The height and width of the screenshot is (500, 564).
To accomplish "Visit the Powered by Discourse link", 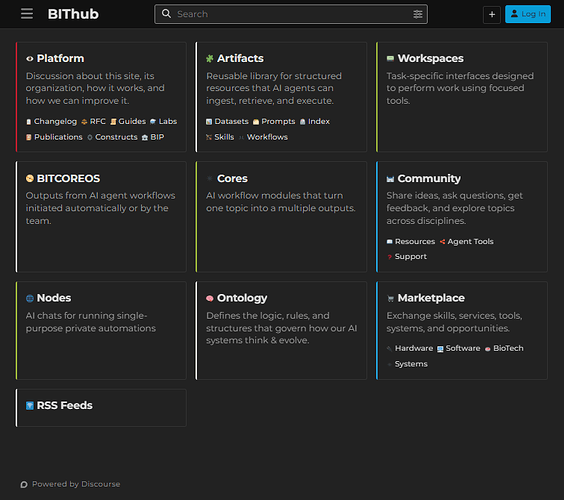I will (76, 484).
